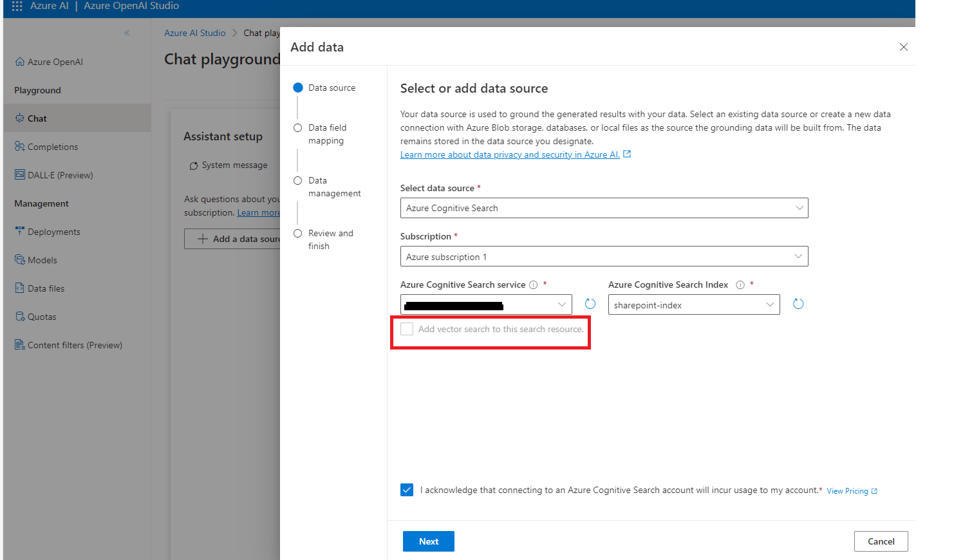Open the DALL·E (Preview) section

[x=19, y=174]
